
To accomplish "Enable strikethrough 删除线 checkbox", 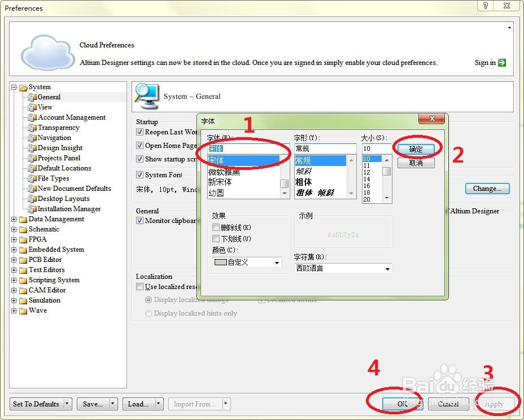I will click(x=216, y=228).
